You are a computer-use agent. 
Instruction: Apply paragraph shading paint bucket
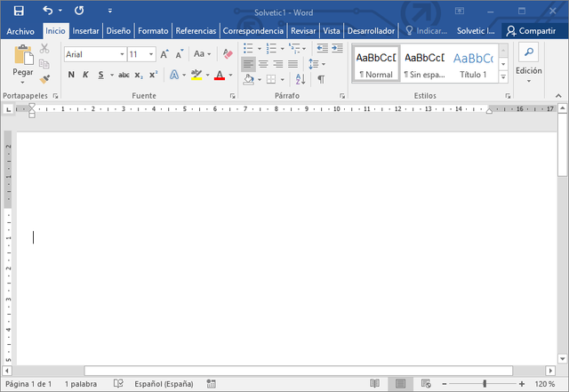[x=249, y=79]
